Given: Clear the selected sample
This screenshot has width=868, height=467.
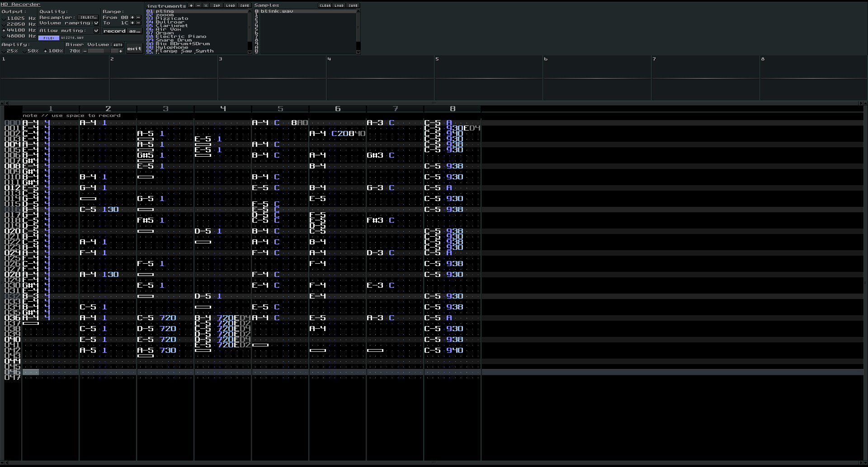Looking at the screenshot, I should click(x=325, y=5).
